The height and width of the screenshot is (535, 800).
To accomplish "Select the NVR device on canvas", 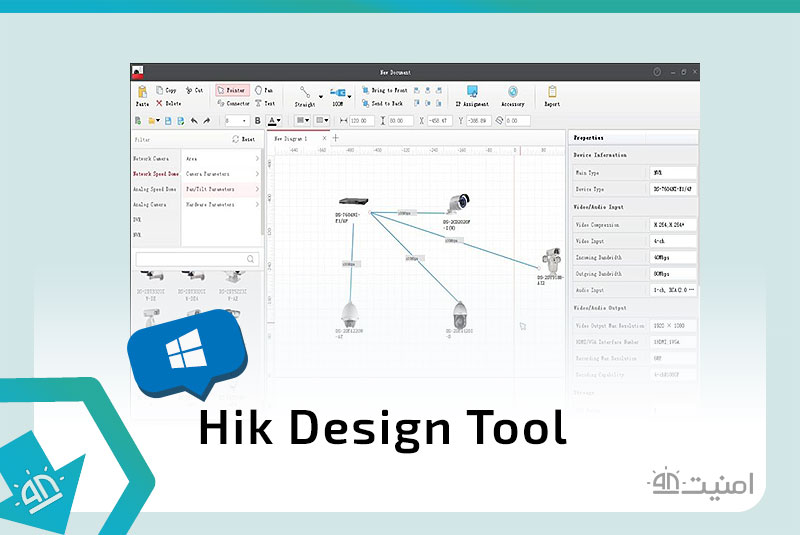I will coord(353,201).
